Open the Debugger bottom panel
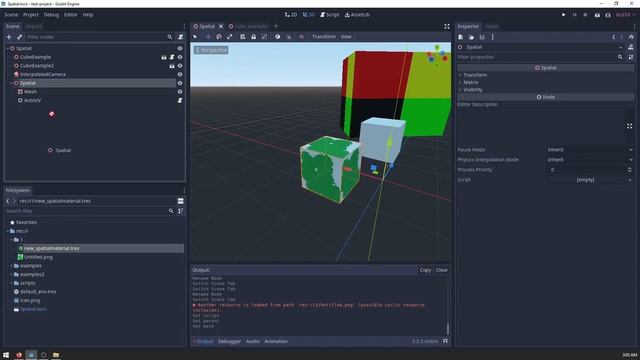640x360 pixels. pyautogui.click(x=229, y=341)
